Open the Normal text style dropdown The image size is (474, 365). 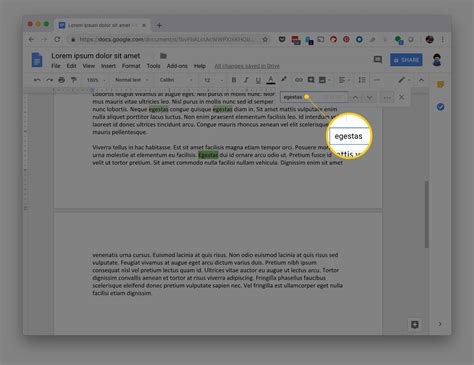pos(131,80)
